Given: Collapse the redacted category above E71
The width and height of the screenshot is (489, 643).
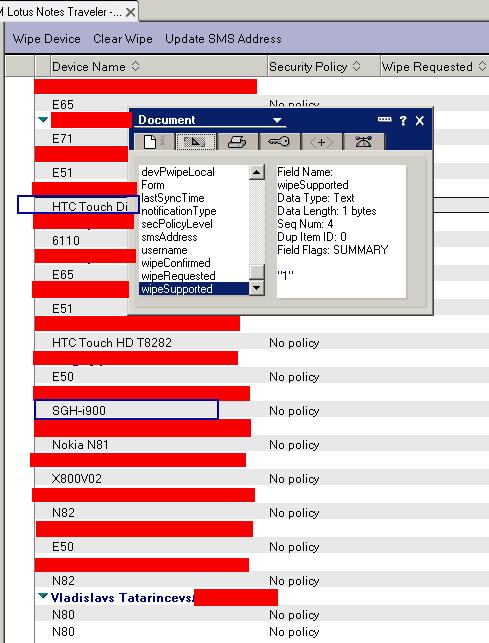Looking at the screenshot, I should (43, 120).
